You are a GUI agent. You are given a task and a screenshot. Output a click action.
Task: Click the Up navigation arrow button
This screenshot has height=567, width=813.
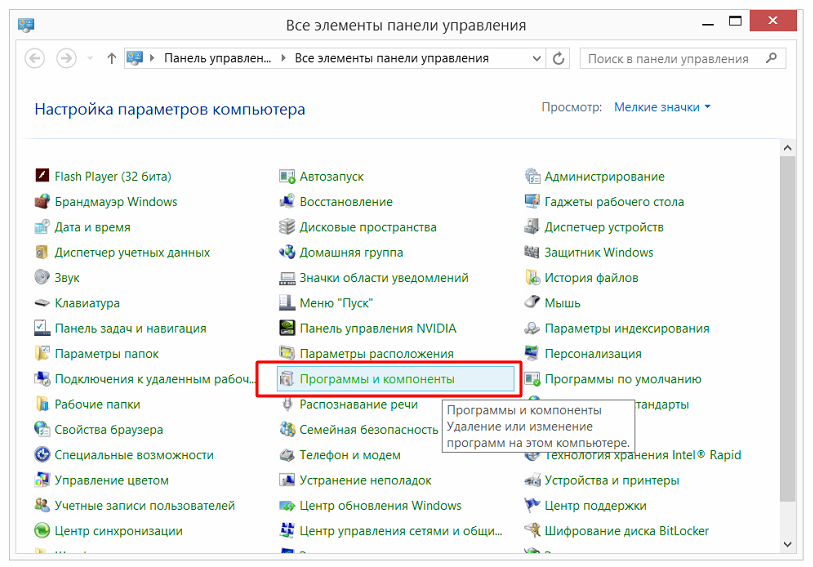click(111, 58)
